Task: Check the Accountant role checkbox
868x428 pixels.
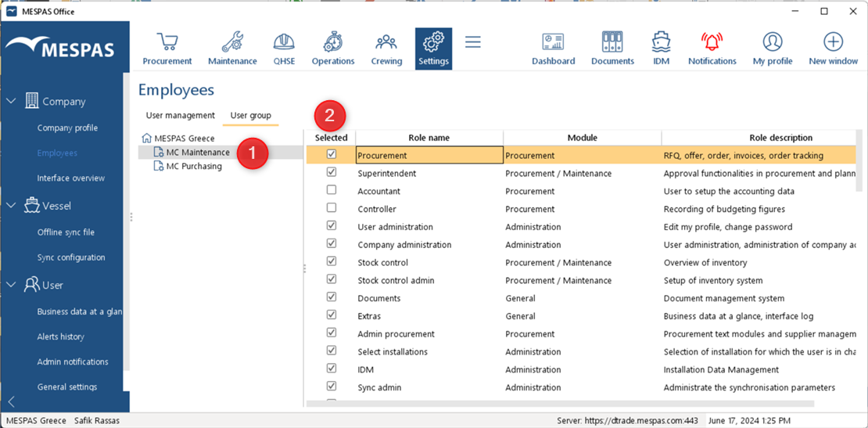Action: (331, 190)
